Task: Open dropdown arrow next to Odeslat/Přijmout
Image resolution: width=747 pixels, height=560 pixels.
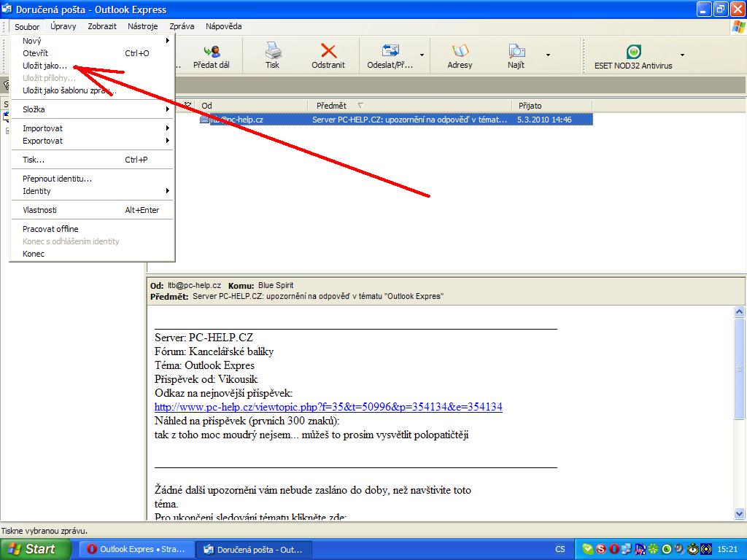Action: (x=422, y=55)
